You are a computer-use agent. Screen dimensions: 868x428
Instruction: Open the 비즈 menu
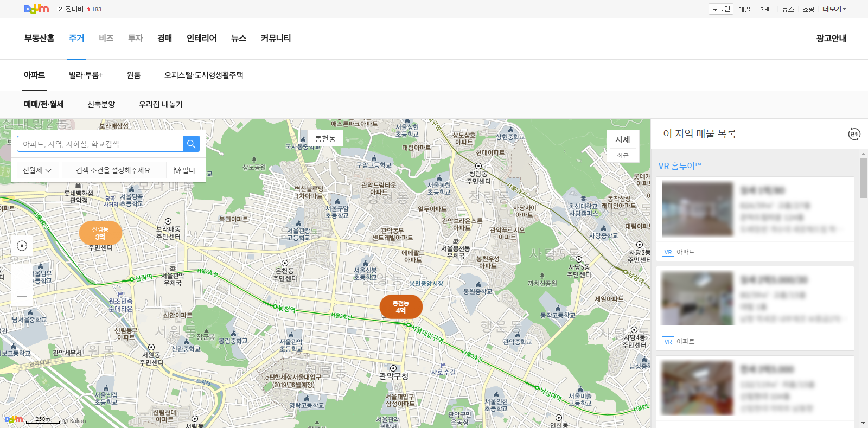pos(106,38)
